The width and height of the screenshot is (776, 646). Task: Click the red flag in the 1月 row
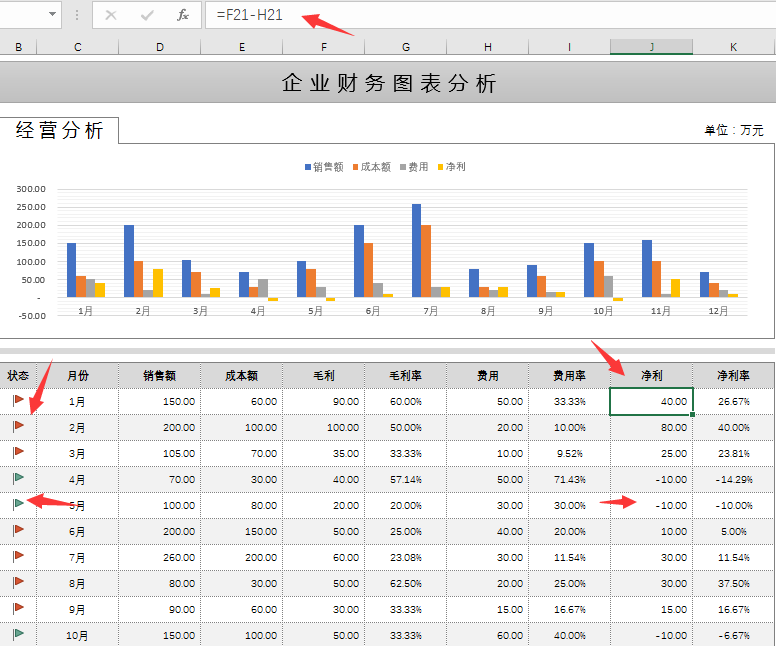pyautogui.click(x=18, y=400)
